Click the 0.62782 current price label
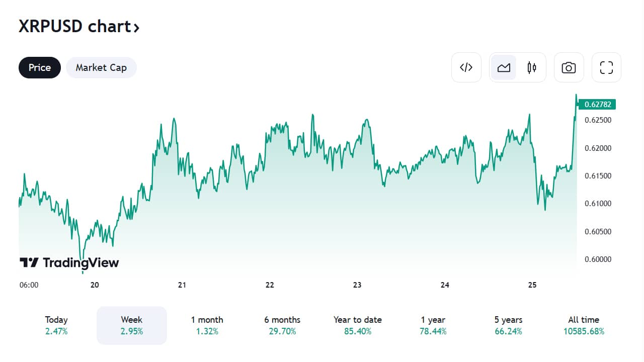Viewport: 644px width, 362px height. coord(597,105)
